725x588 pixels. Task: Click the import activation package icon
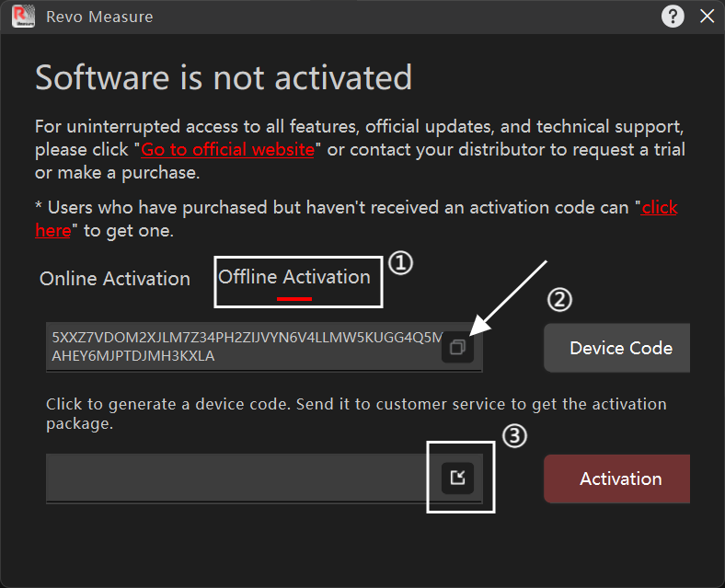[x=457, y=478]
